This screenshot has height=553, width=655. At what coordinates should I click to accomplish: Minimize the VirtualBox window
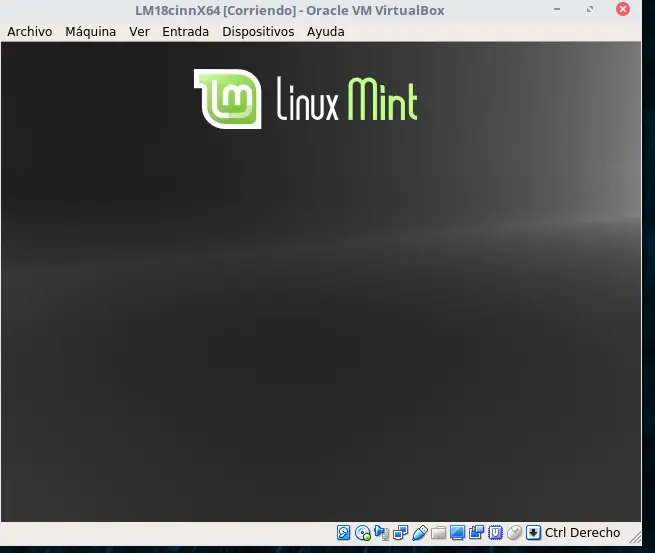(x=557, y=9)
